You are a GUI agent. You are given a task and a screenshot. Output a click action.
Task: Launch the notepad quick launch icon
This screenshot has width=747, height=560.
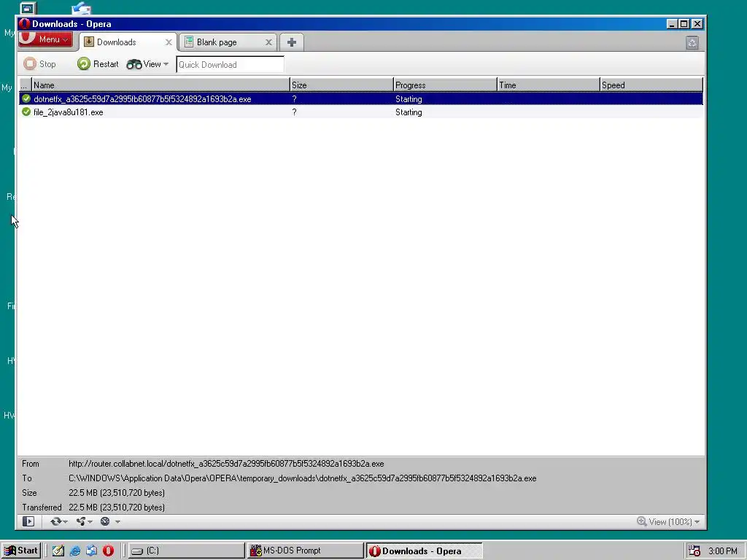click(58, 551)
